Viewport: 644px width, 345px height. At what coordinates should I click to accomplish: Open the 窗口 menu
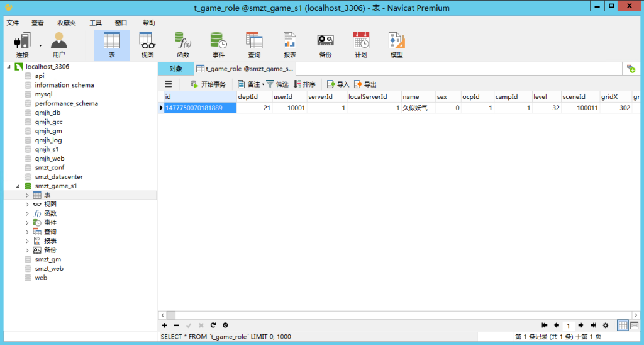pos(121,23)
